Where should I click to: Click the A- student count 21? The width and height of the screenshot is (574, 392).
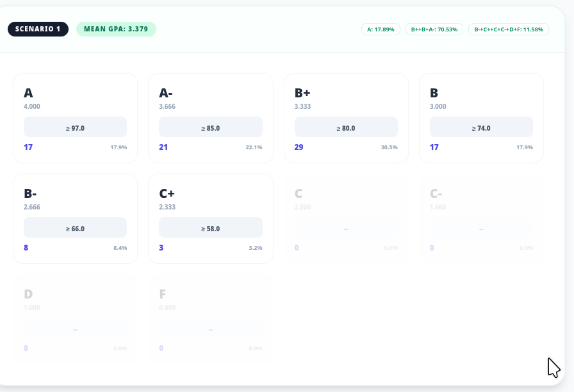point(163,147)
